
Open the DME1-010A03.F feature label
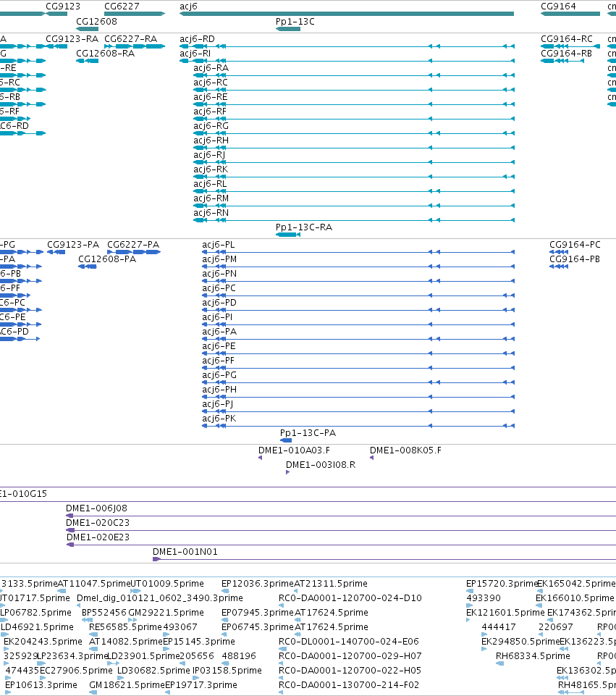[294, 450]
